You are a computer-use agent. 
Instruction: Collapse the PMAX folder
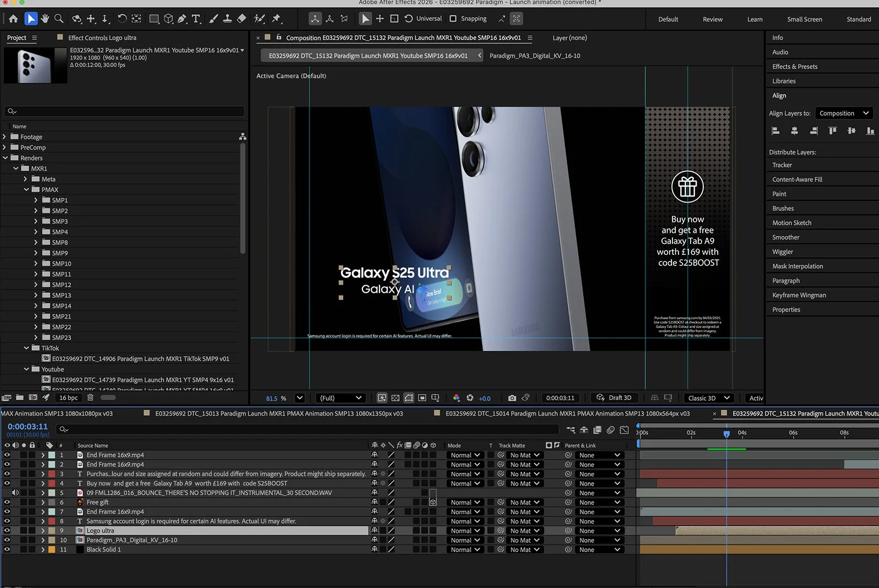[x=26, y=189]
